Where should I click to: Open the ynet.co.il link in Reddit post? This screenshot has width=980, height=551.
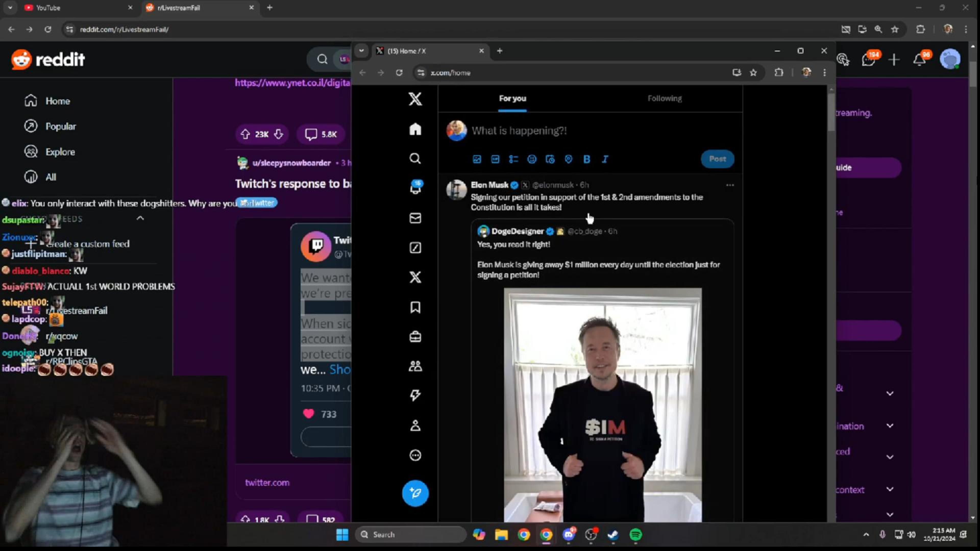(x=292, y=82)
